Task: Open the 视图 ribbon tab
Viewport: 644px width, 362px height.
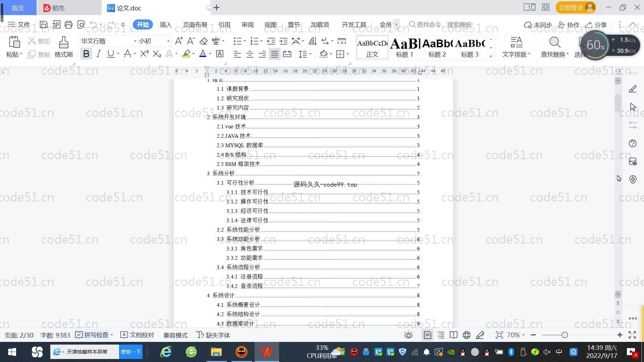Action: click(x=270, y=24)
